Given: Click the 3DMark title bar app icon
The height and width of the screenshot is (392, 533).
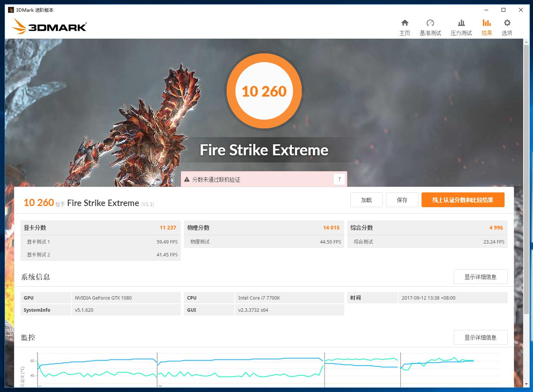Looking at the screenshot, I should (x=11, y=10).
